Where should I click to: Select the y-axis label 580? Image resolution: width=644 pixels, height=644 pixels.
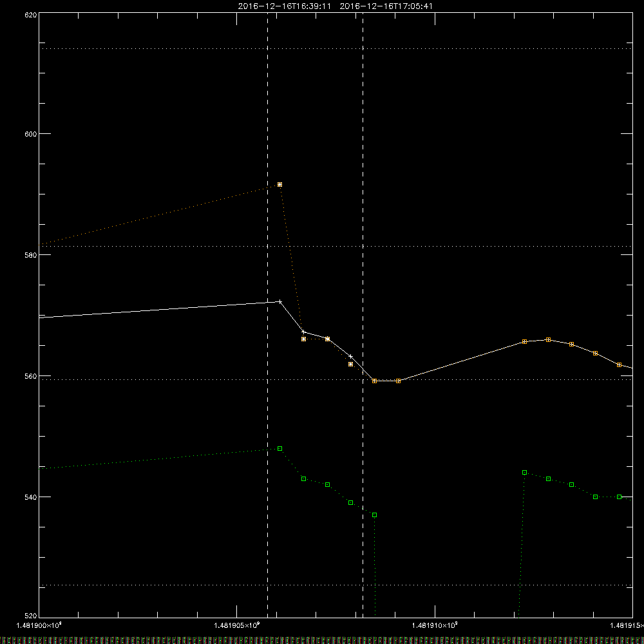[x=31, y=254]
